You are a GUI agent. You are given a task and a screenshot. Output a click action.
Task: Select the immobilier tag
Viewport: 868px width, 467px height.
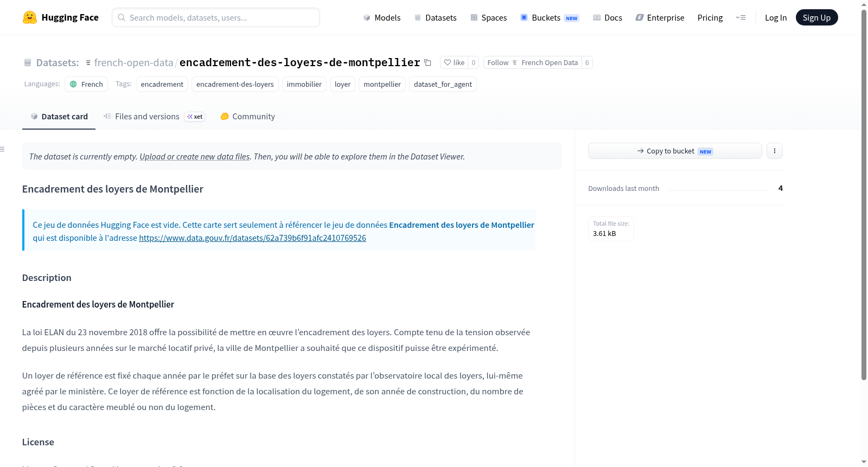pos(304,84)
